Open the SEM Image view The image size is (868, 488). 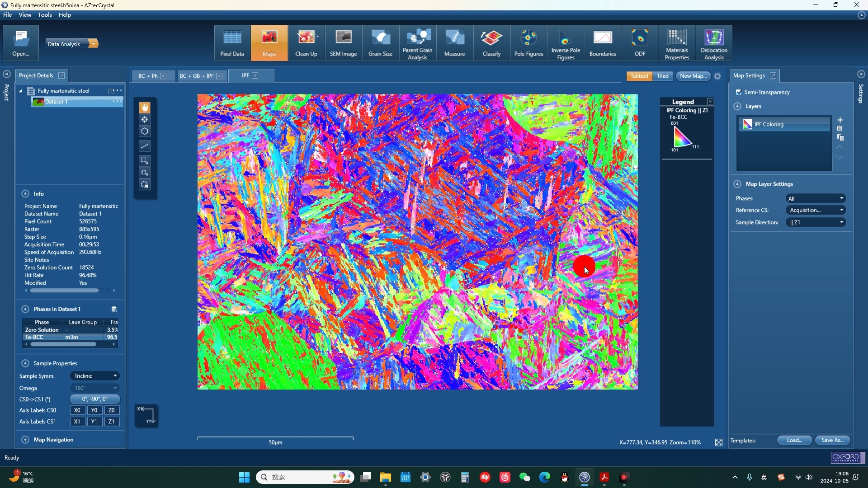click(x=344, y=43)
